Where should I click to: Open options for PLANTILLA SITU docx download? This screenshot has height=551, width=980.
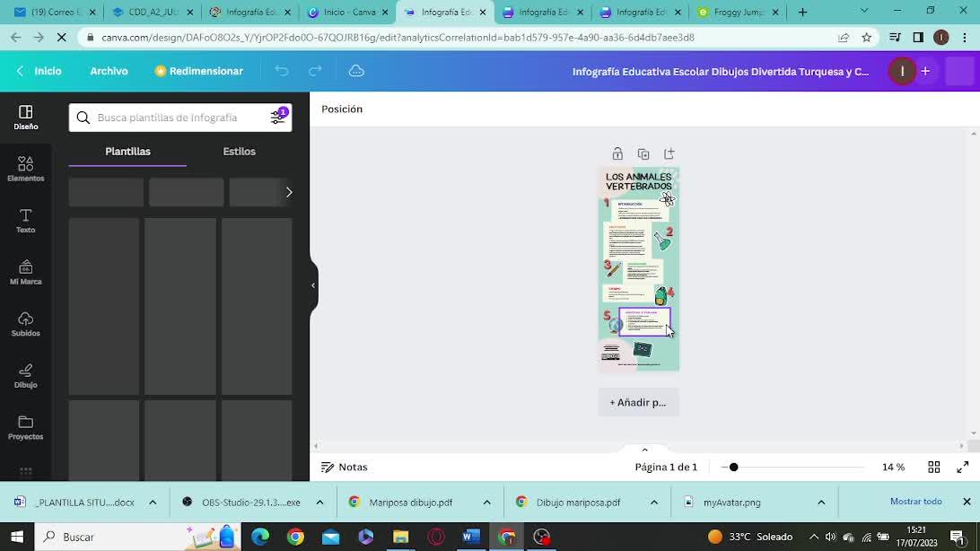(x=153, y=503)
